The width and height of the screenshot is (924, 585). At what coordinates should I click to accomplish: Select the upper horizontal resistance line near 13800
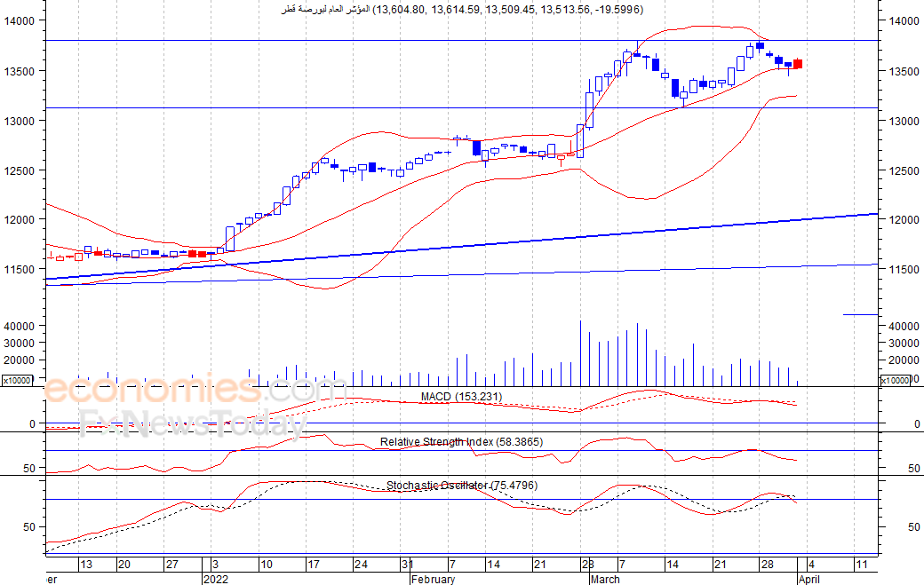462,41
